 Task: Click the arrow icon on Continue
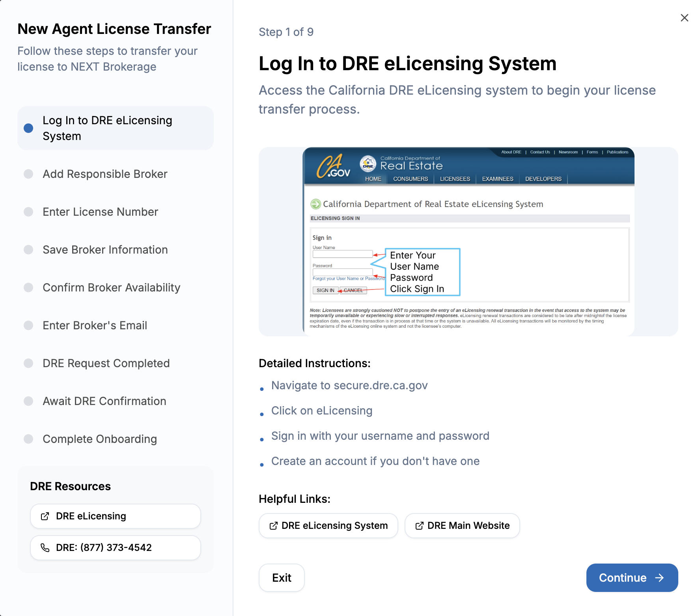click(x=659, y=578)
